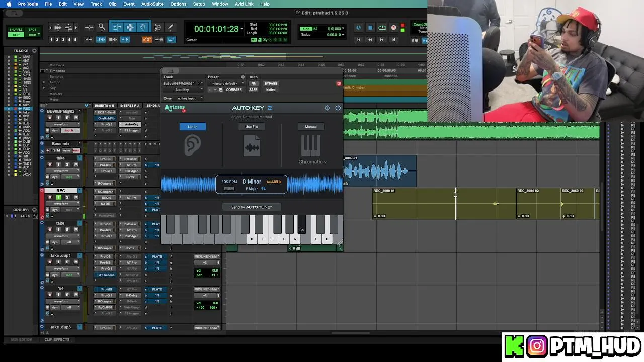
Task: Record-enable the REC track
Action: tap(50, 197)
